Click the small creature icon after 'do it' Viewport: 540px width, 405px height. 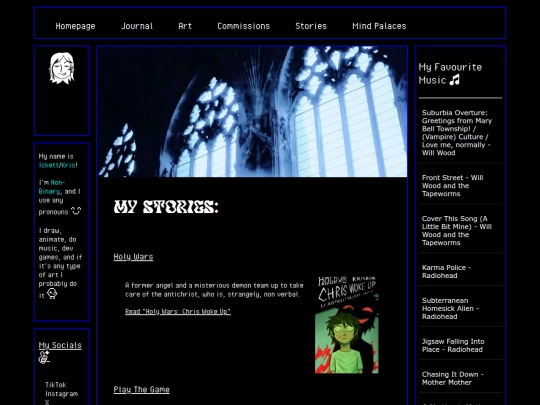tap(52, 294)
